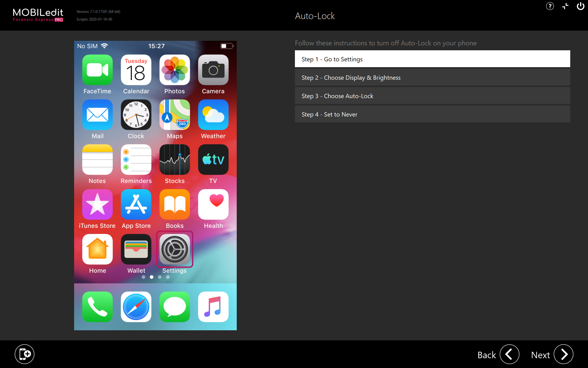Screen dimensions: 588x368
Task: Tap the Stocks app icon
Action: tap(175, 160)
